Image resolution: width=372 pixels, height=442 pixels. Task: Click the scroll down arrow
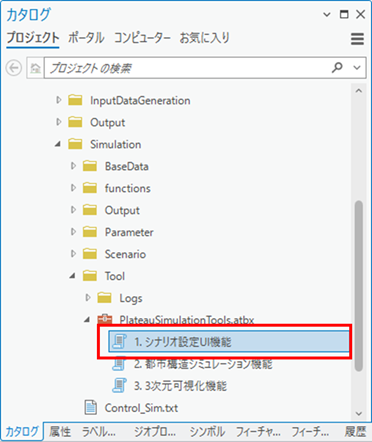tap(359, 414)
